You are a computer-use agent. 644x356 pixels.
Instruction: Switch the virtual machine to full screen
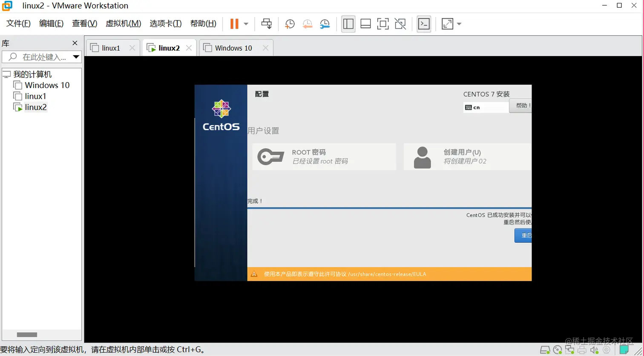(382, 24)
